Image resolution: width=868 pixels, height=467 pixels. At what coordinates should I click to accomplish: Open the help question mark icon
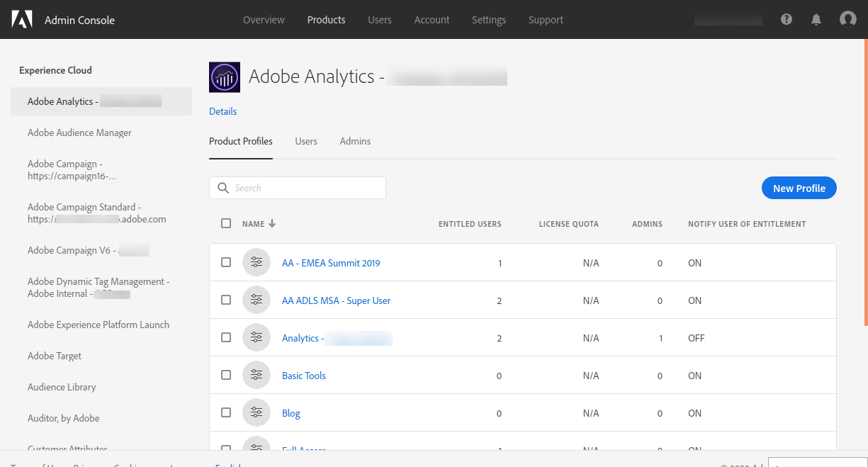787,19
